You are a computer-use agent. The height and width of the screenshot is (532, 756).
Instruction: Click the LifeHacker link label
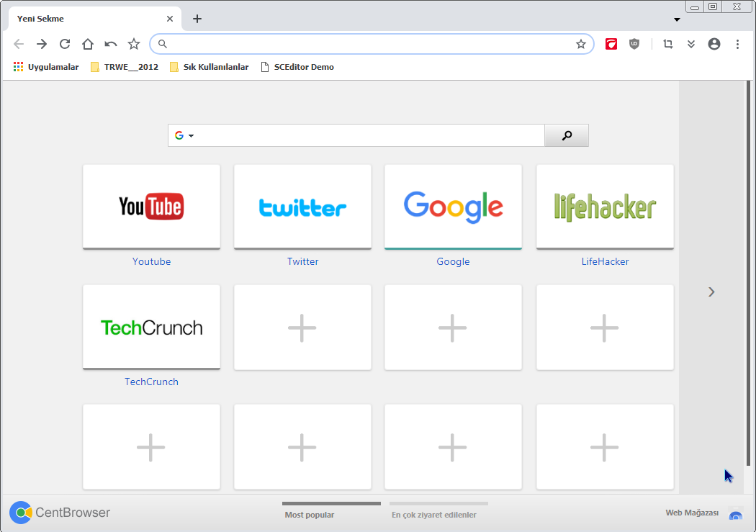coord(605,261)
